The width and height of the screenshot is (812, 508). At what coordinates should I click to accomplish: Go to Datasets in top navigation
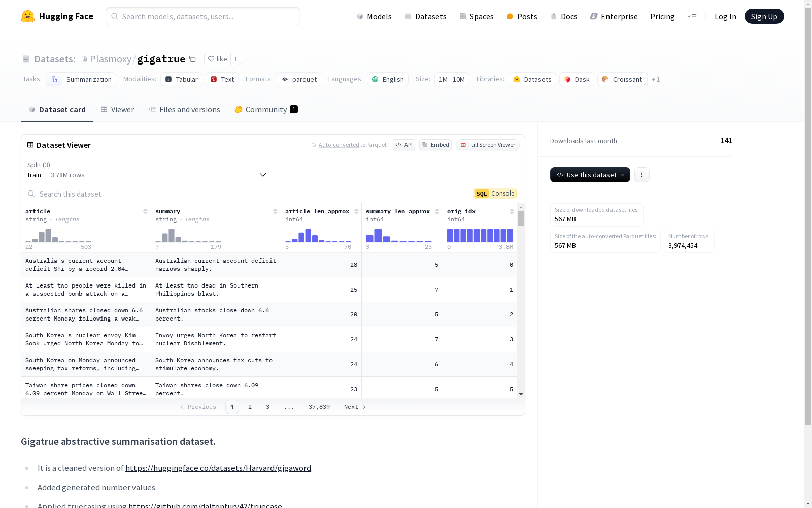tap(425, 16)
